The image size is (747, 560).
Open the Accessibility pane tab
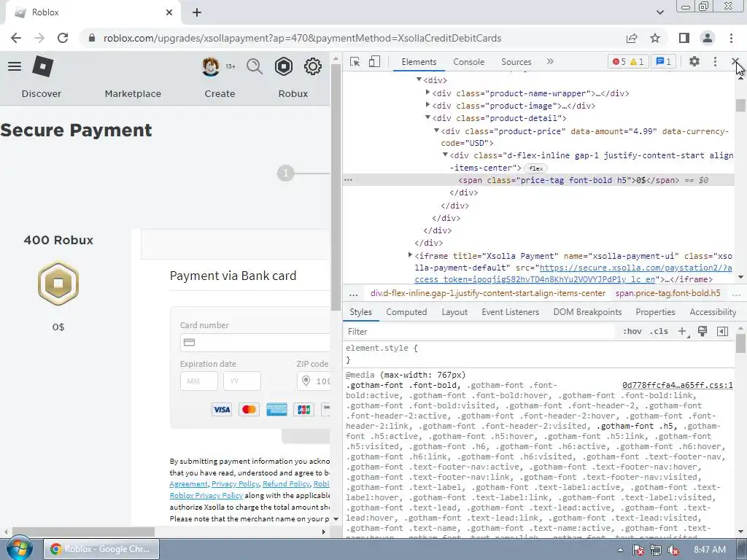tap(713, 312)
